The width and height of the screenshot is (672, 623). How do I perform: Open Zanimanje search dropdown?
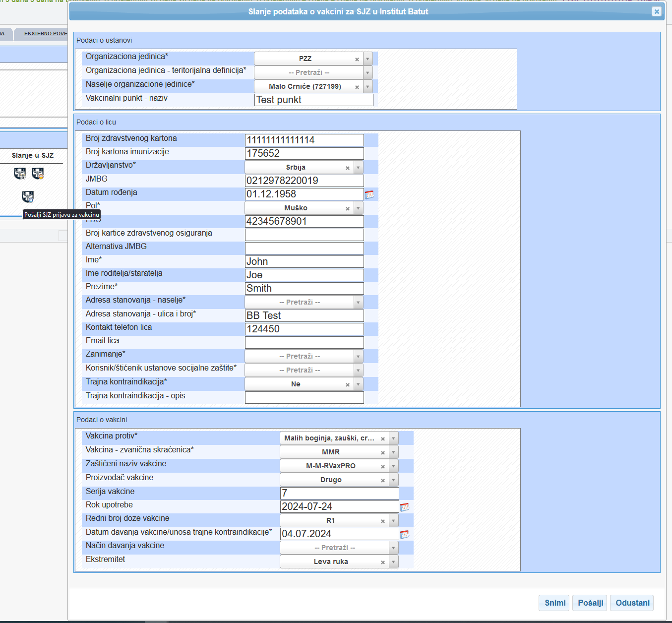click(304, 356)
